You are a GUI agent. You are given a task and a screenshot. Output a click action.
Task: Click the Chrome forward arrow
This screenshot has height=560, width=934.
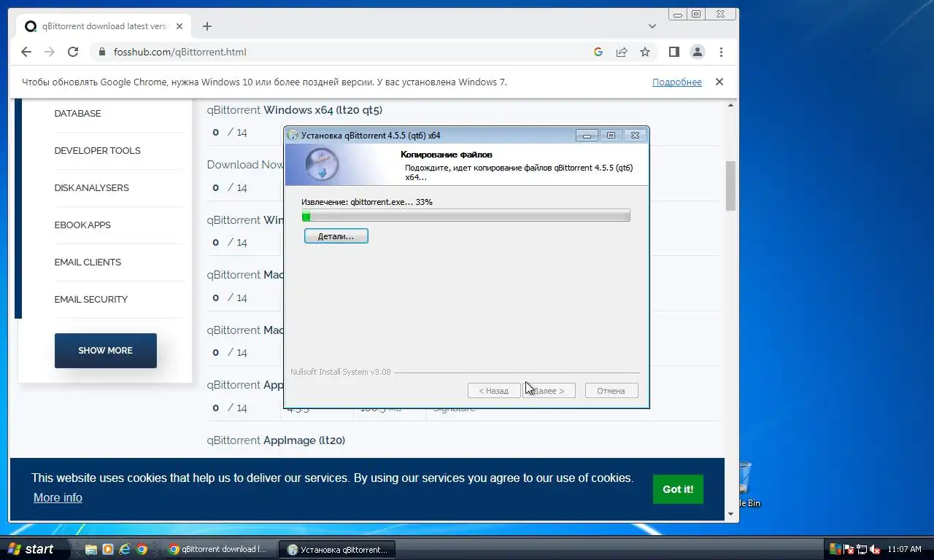click(x=50, y=52)
